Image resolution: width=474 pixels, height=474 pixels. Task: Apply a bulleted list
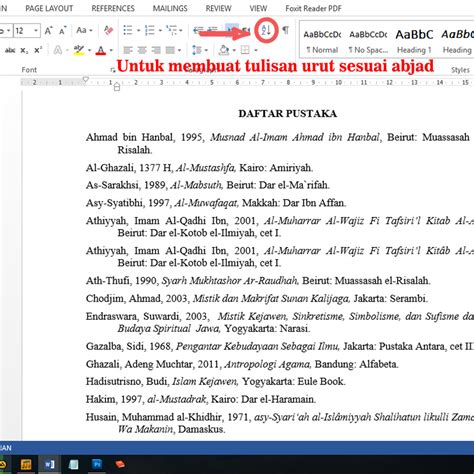pyautogui.click(x=128, y=30)
